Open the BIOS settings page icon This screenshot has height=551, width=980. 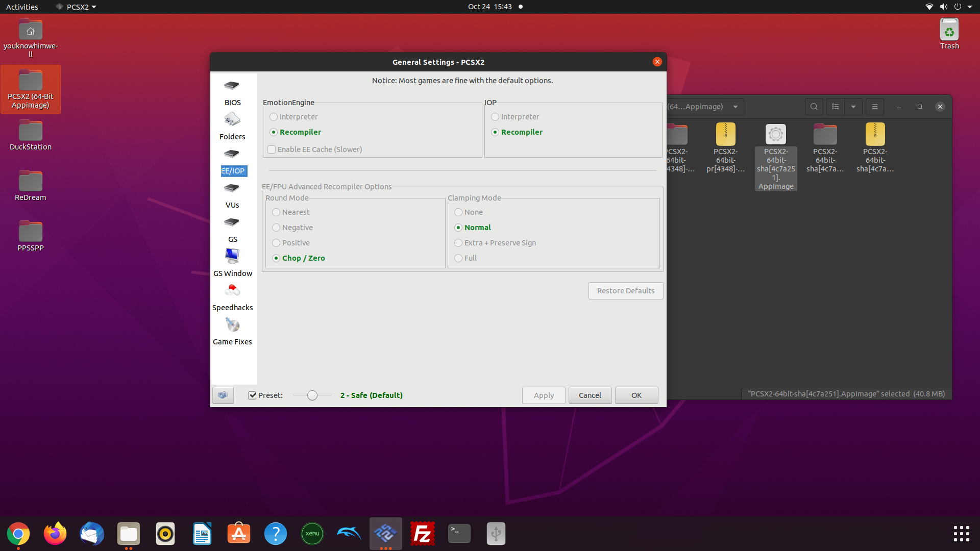click(232, 86)
